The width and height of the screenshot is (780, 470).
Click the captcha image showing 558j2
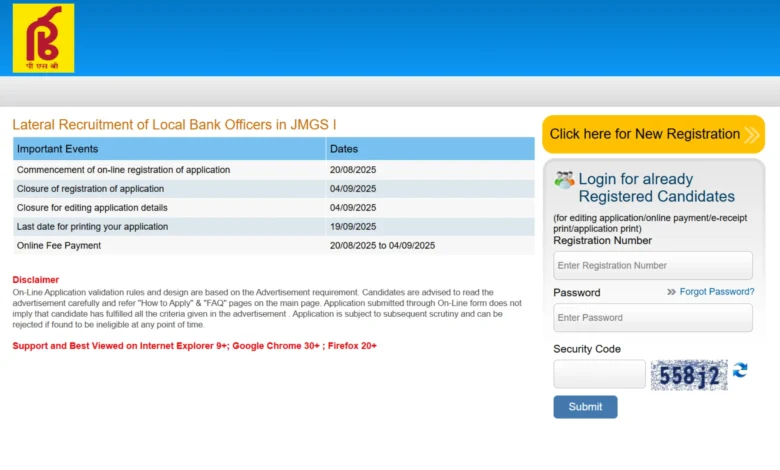click(689, 375)
